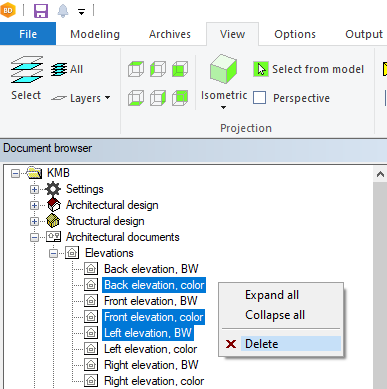Expand the Structural design node

click(x=34, y=221)
